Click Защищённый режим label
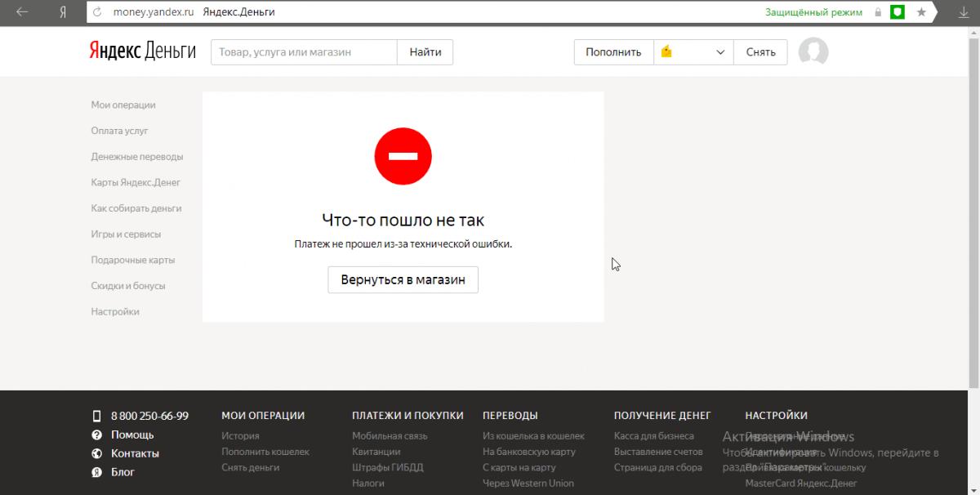This screenshot has height=495, width=980. pyautogui.click(x=813, y=12)
